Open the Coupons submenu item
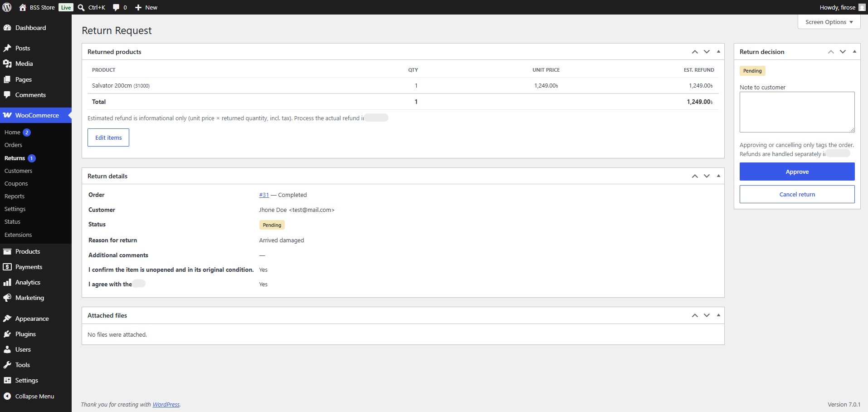The image size is (868, 412). pyautogui.click(x=16, y=184)
